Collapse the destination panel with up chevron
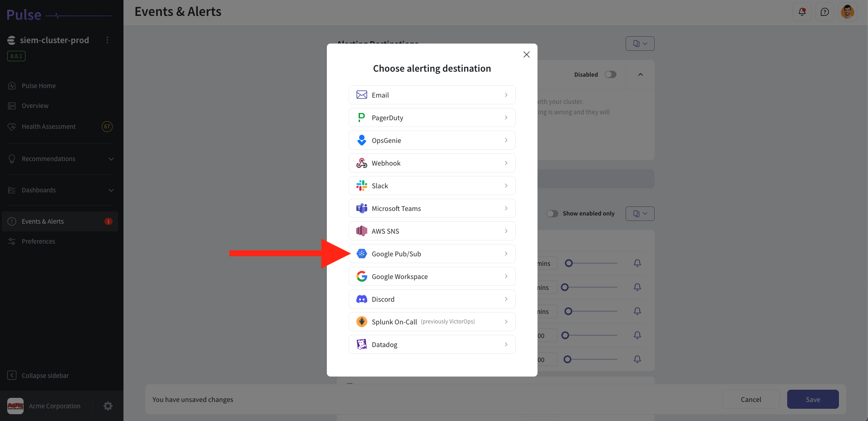 [x=640, y=74]
